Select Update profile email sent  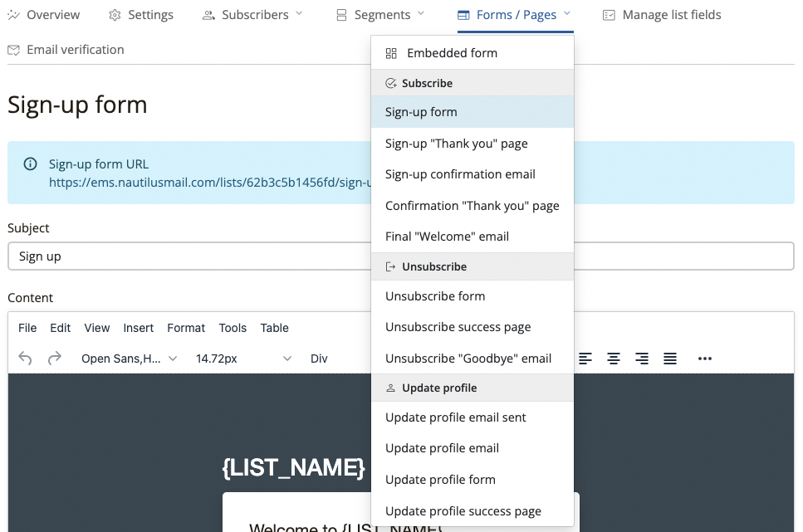[x=455, y=417]
